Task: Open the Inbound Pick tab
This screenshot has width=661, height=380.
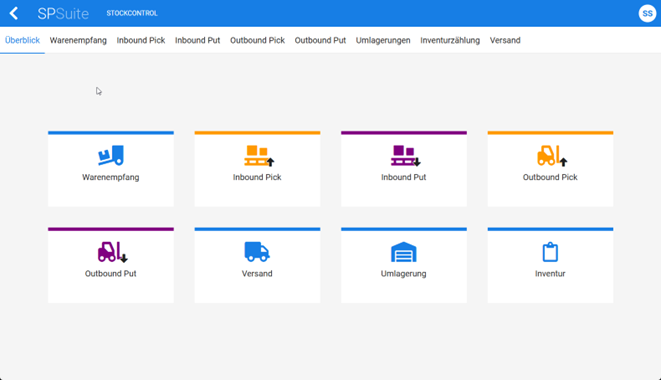Action: click(x=141, y=40)
